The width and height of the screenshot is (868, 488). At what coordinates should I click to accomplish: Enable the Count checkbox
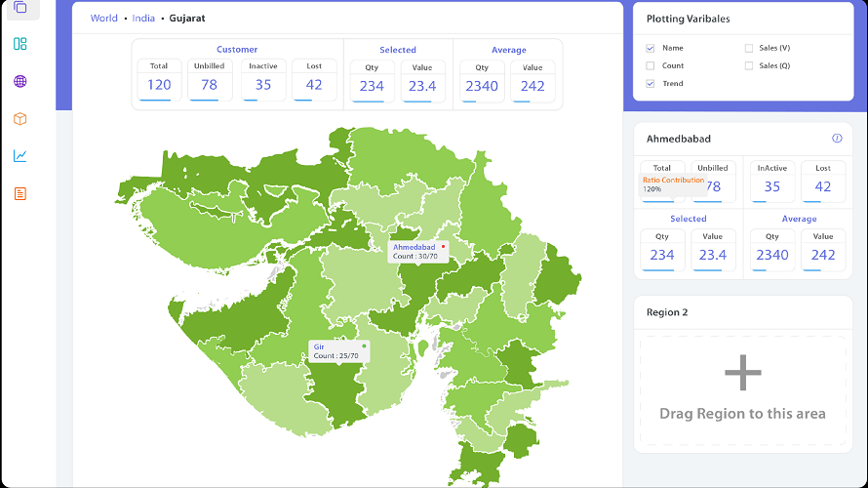click(x=651, y=66)
